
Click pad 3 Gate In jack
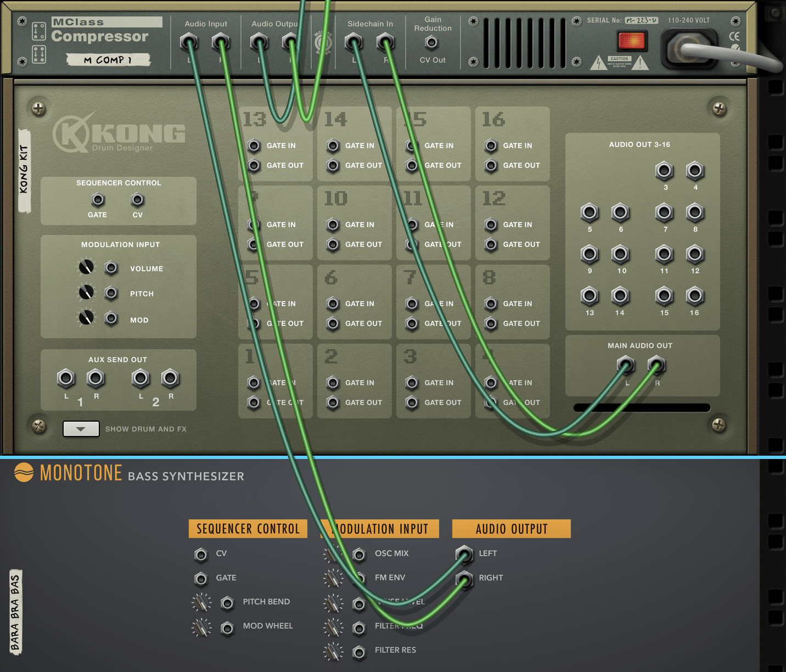(412, 383)
